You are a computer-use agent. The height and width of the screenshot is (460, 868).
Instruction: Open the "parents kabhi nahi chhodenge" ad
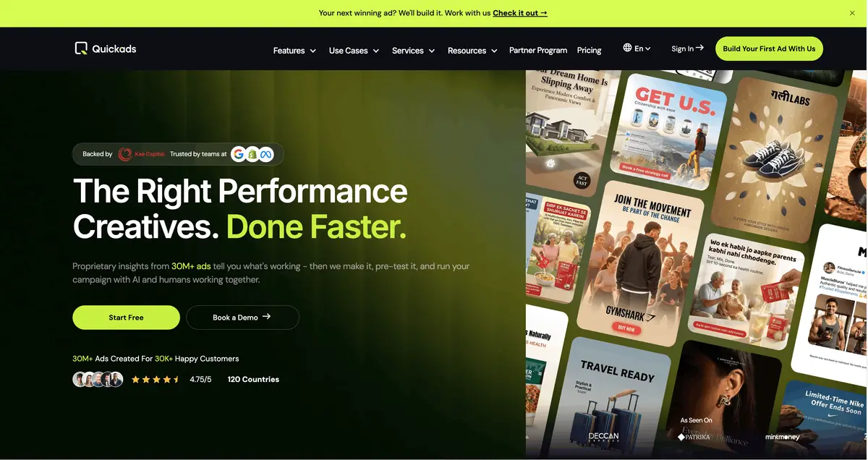tap(745, 293)
